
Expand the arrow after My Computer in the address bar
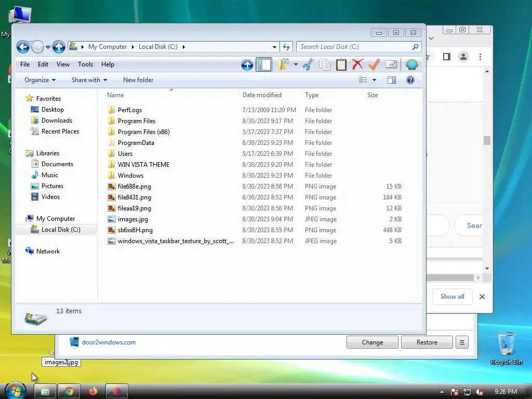(132, 47)
